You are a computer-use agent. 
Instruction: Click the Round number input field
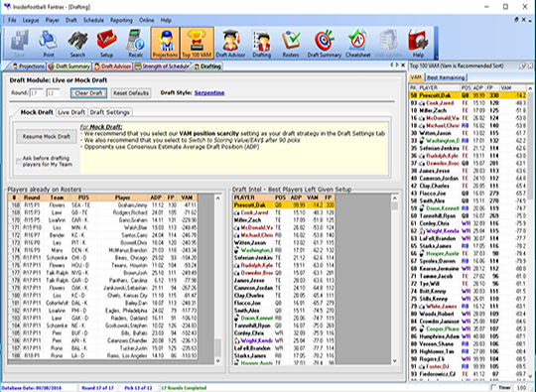tap(37, 93)
